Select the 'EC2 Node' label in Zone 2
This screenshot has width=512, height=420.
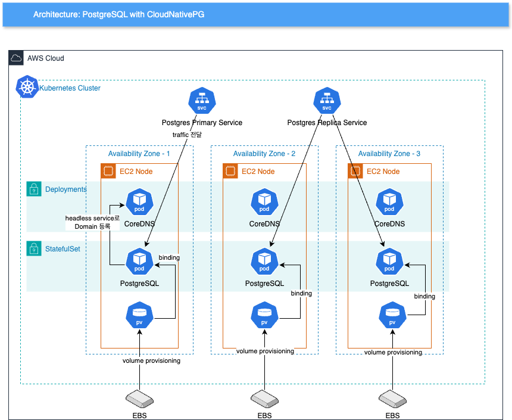point(258,171)
